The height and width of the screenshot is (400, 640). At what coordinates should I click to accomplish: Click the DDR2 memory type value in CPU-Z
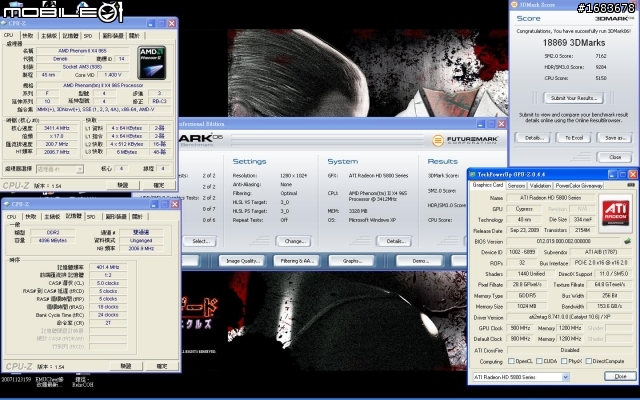pos(53,233)
